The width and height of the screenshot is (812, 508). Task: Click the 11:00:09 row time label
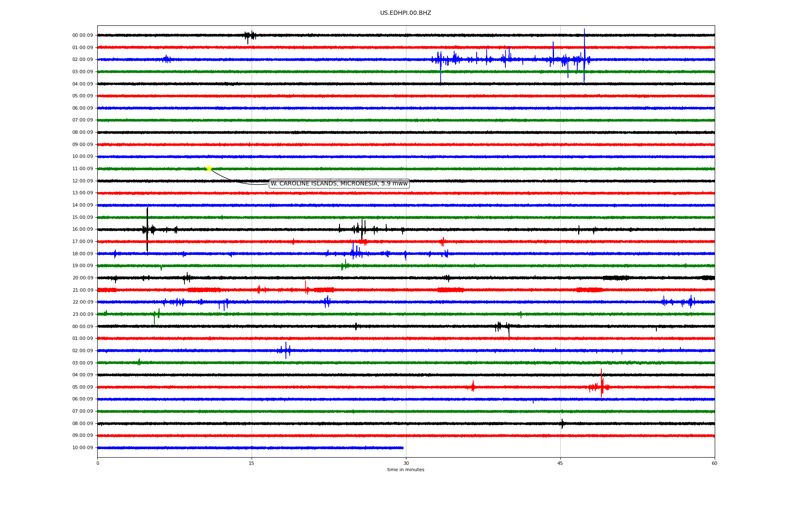pyautogui.click(x=82, y=169)
